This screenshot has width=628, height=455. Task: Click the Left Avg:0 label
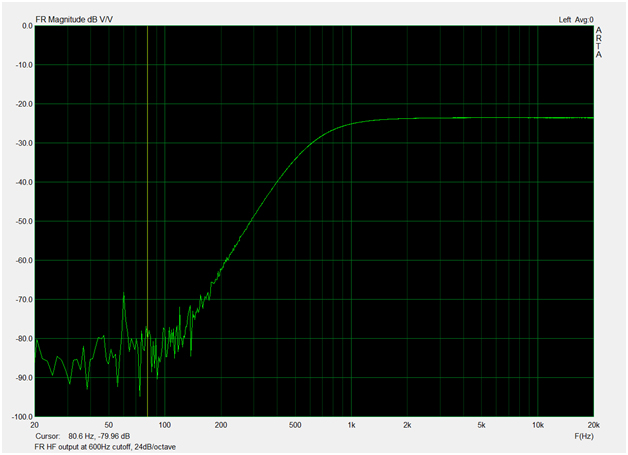point(576,18)
